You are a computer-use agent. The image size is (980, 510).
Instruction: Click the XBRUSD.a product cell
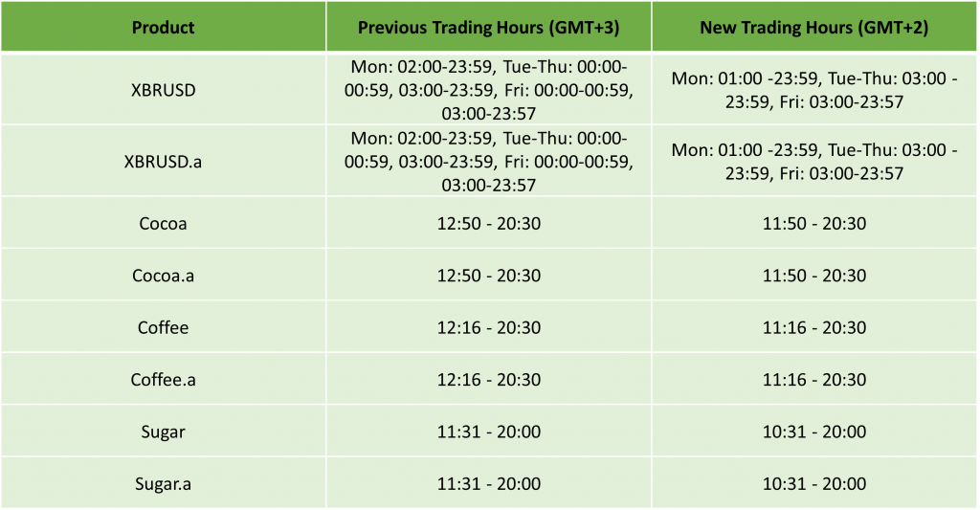(163, 161)
